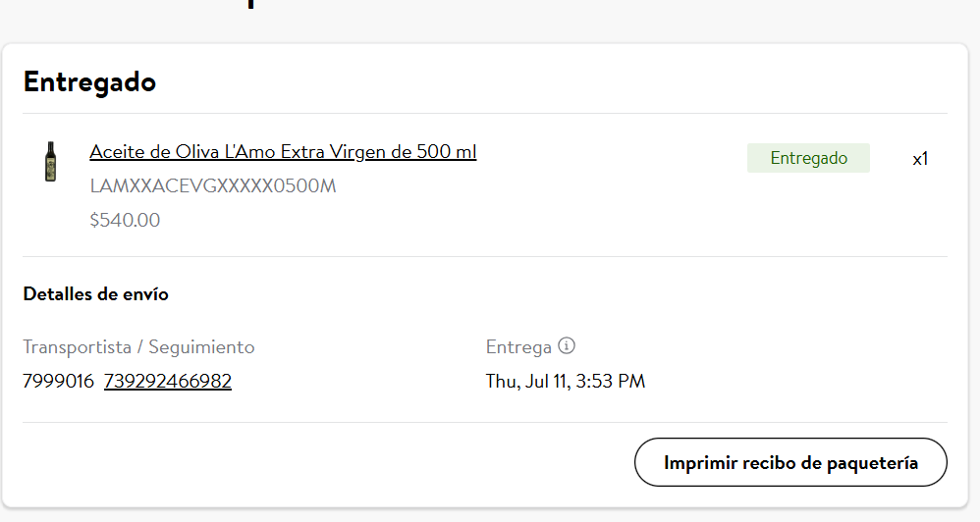Open the olive oil bottle thumbnail

pos(50,162)
